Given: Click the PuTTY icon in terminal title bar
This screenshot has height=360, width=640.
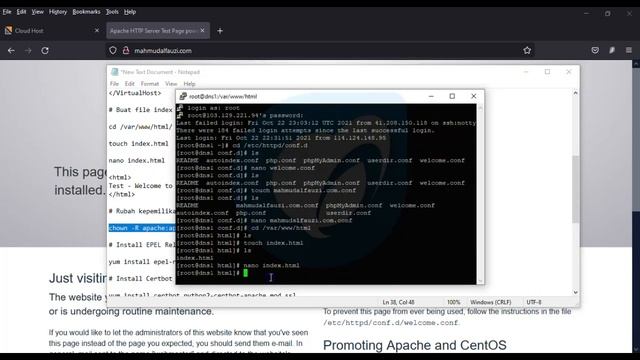Looking at the screenshot, I should click(x=183, y=96).
